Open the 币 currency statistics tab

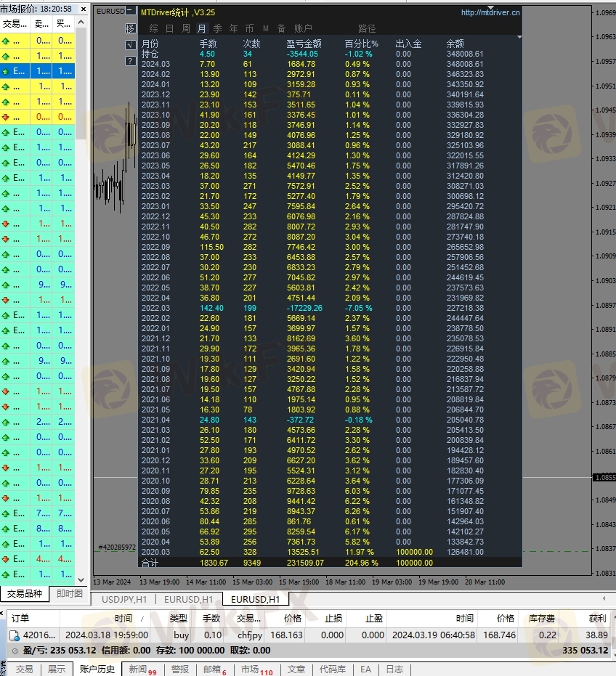[249, 28]
